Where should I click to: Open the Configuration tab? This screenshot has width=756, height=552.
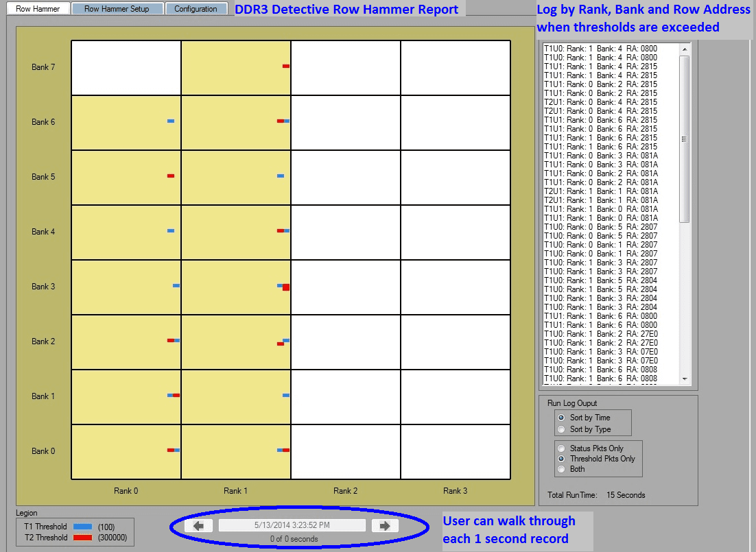196,9
